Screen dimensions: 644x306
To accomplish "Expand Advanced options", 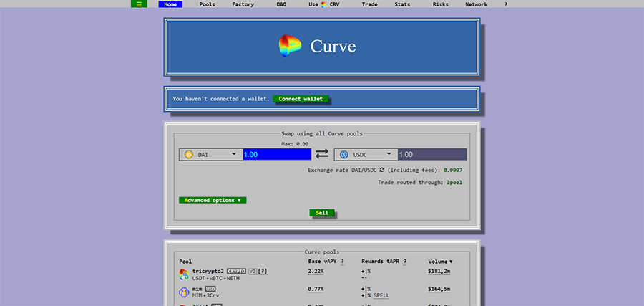I will point(213,201).
